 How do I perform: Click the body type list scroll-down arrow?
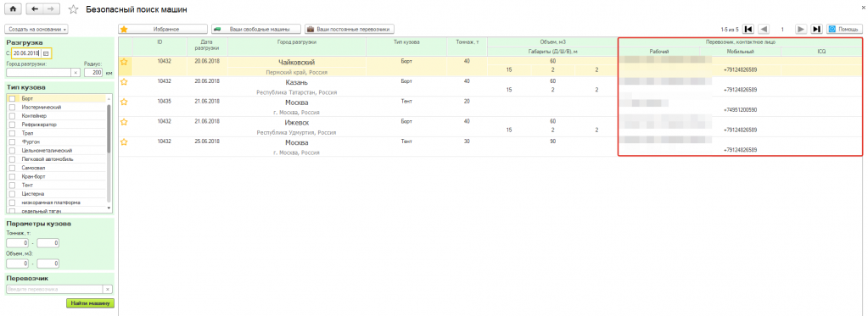tap(109, 208)
